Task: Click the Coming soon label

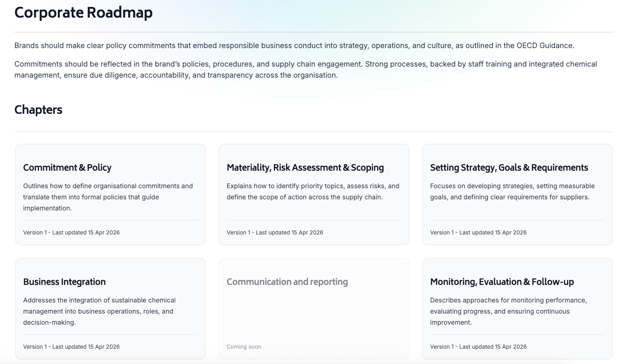Action: click(244, 347)
